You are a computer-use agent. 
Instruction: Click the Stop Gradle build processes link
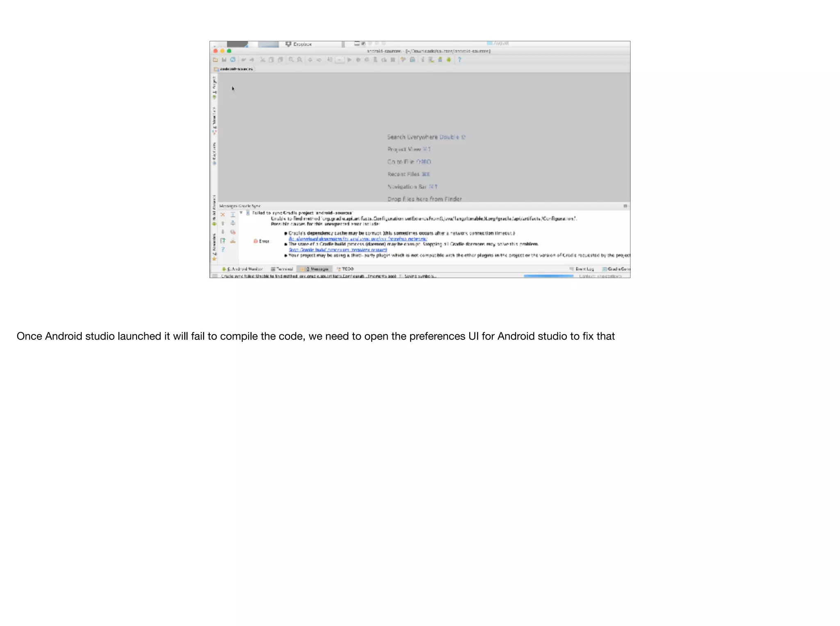point(338,250)
